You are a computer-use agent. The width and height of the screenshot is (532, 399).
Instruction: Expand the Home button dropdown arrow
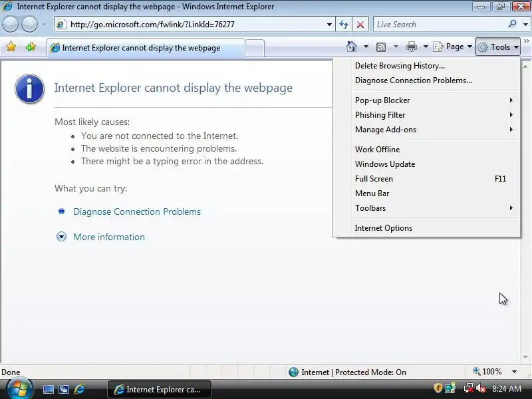[x=366, y=47]
